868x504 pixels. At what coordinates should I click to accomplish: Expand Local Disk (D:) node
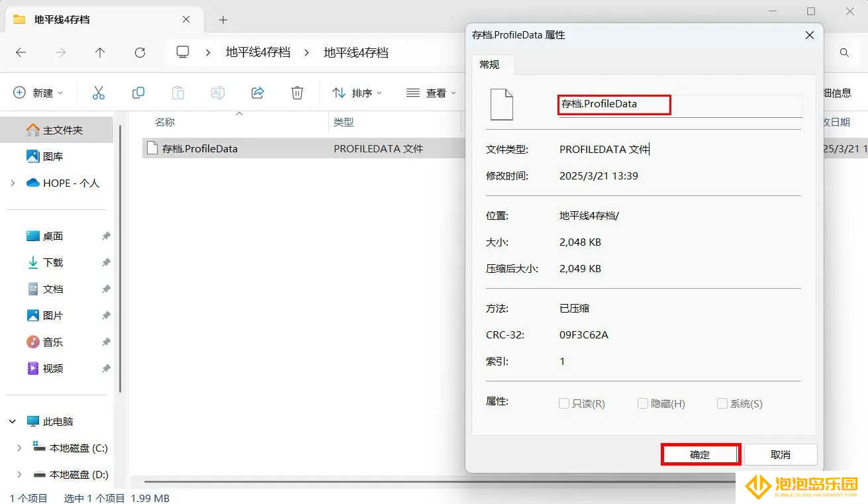pyautogui.click(x=19, y=474)
